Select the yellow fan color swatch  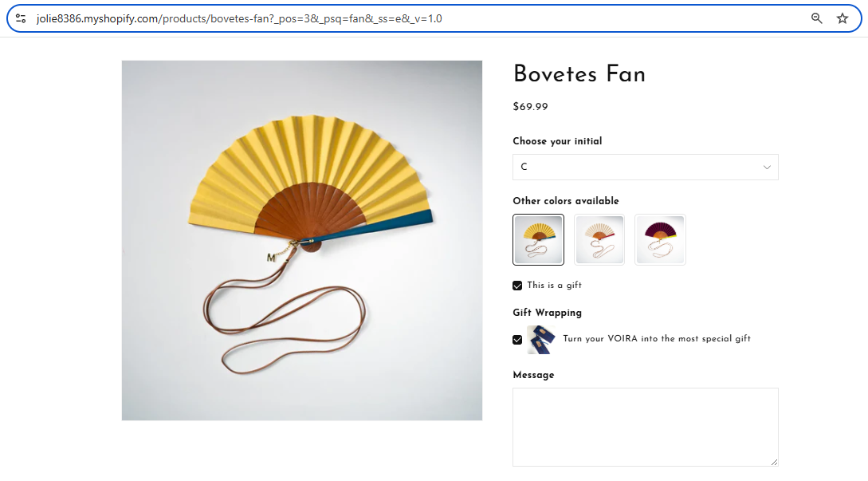539,239
